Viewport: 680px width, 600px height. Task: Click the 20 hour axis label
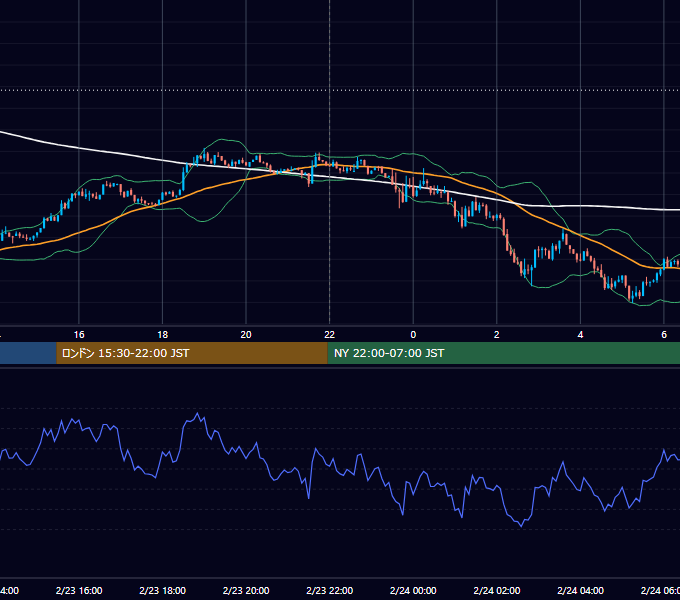(x=246, y=335)
